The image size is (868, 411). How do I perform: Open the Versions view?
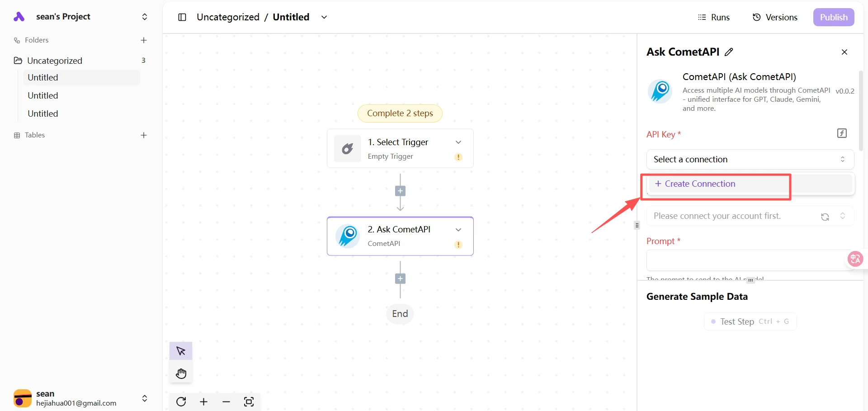tap(775, 17)
